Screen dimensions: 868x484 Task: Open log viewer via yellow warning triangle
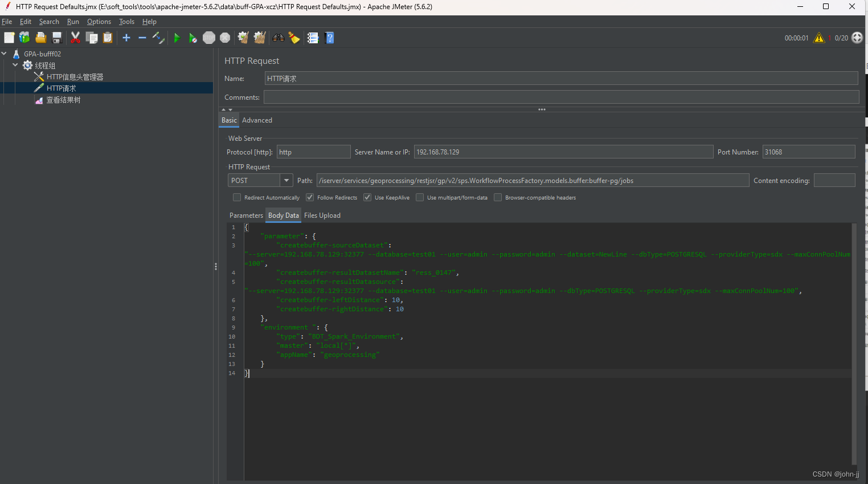(x=819, y=38)
